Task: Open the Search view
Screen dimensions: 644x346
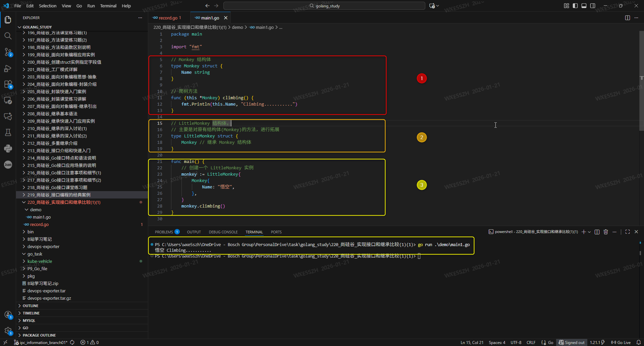Action: click(8, 36)
